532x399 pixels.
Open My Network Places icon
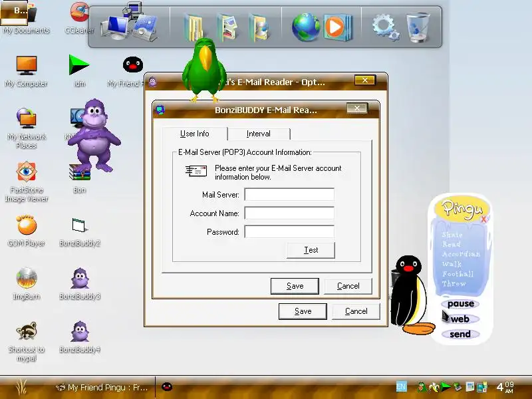click(26, 128)
